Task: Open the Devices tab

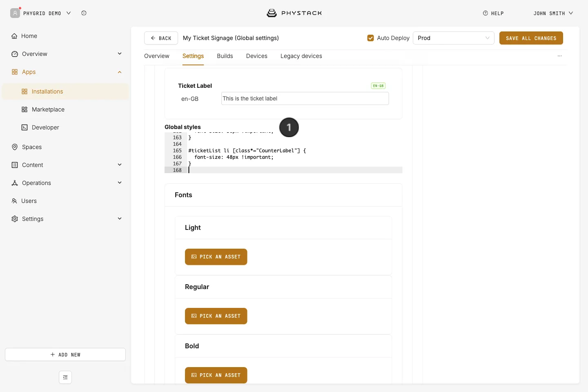Action: coord(257,56)
